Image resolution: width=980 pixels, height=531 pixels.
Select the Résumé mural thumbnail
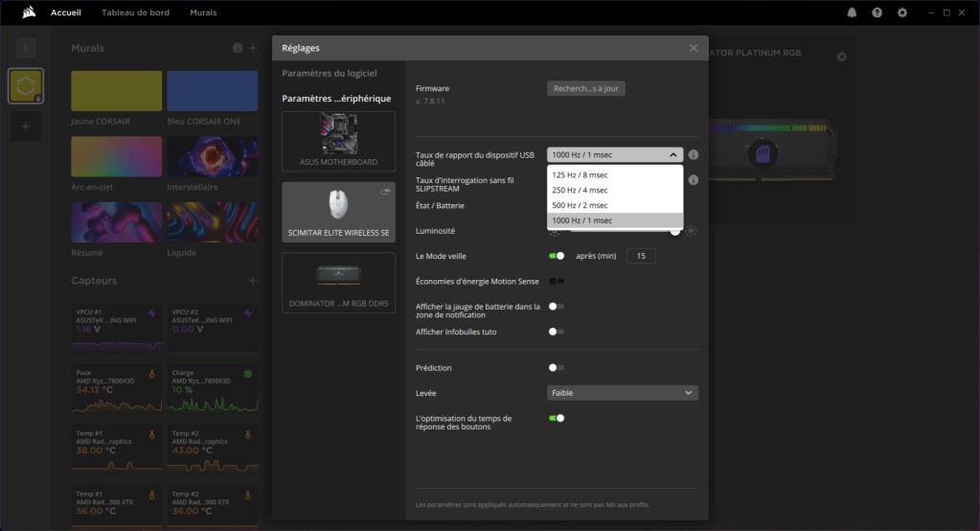(x=116, y=222)
